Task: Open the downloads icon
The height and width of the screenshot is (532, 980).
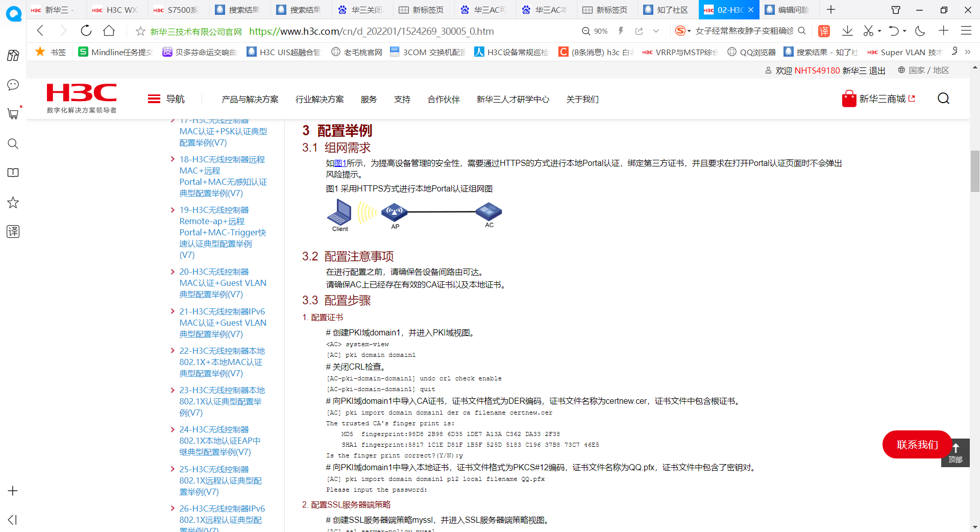Action: [x=847, y=31]
